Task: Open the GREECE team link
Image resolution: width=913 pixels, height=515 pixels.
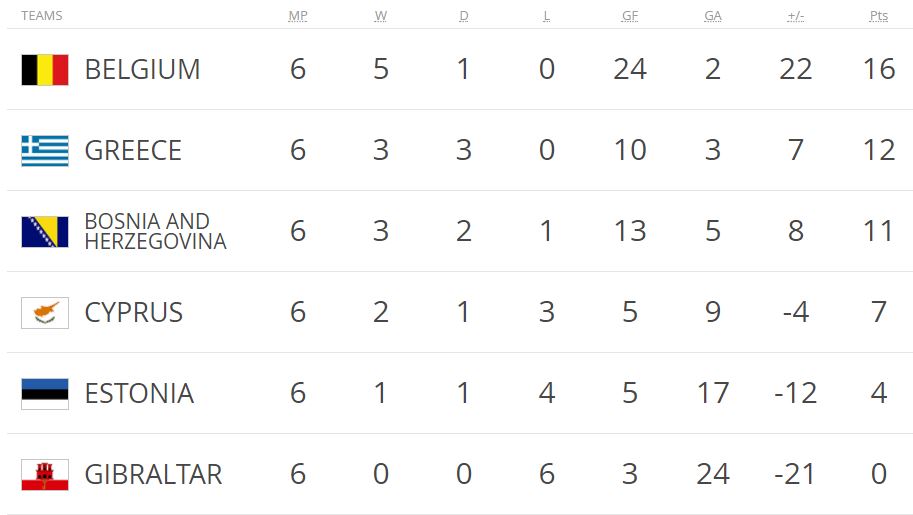Action: coord(133,150)
